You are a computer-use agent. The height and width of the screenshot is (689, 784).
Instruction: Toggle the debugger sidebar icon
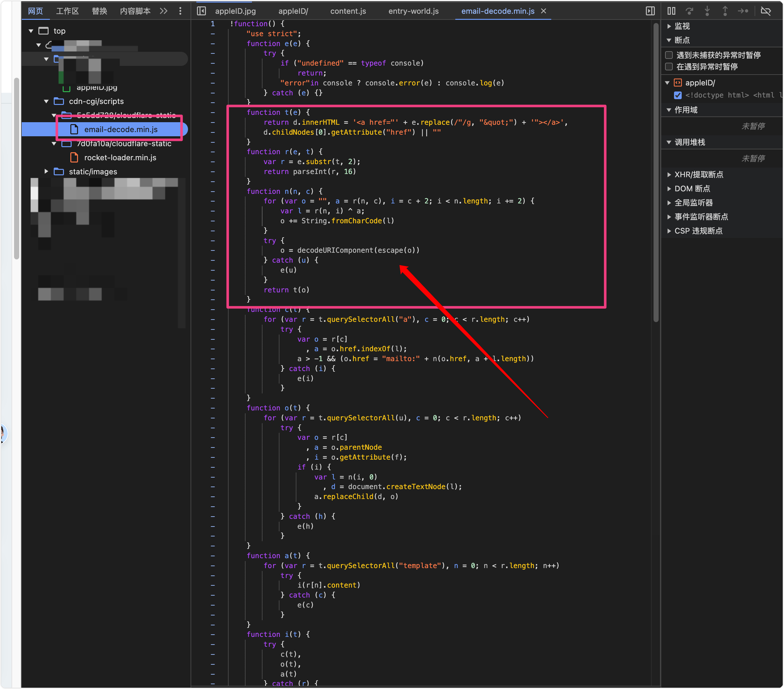tap(650, 11)
